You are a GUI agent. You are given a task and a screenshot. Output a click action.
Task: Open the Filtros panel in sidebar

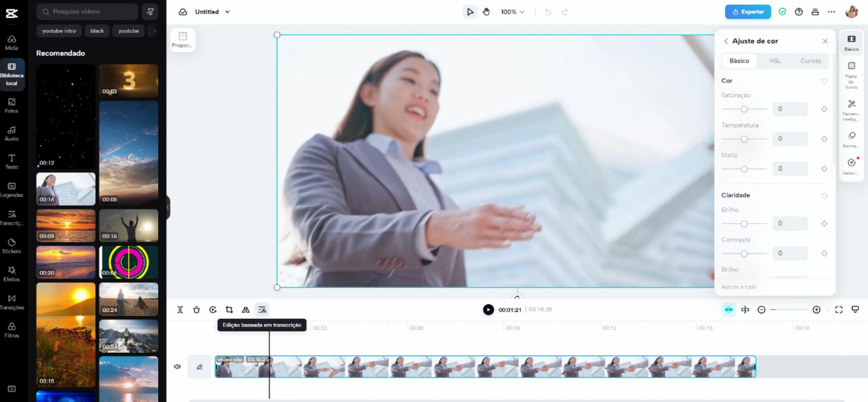coord(12,330)
